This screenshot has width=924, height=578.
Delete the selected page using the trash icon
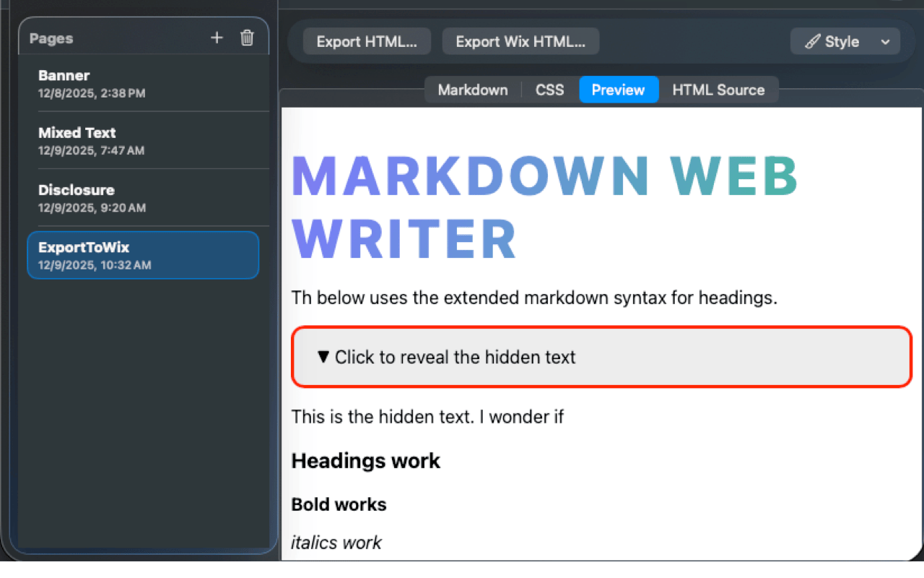[x=247, y=38]
